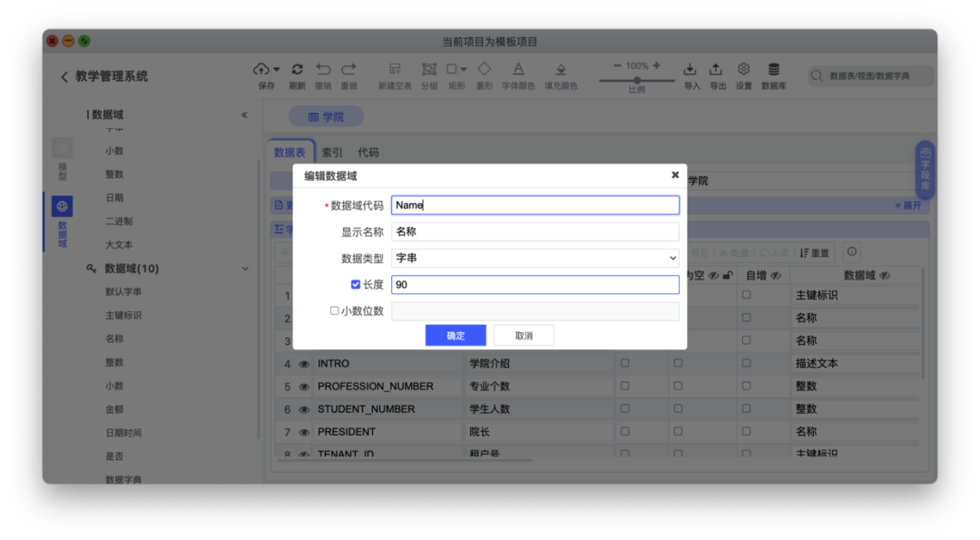
Task: Click the 重做 redo icon
Action: [x=348, y=69]
